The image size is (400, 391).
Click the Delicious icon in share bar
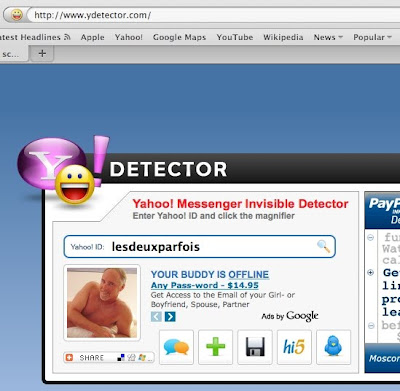pyautogui.click(x=121, y=358)
